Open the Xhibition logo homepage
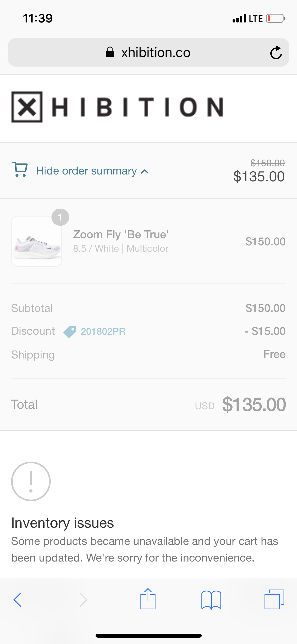The height and width of the screenshot is (644, 297). [117, 107]
